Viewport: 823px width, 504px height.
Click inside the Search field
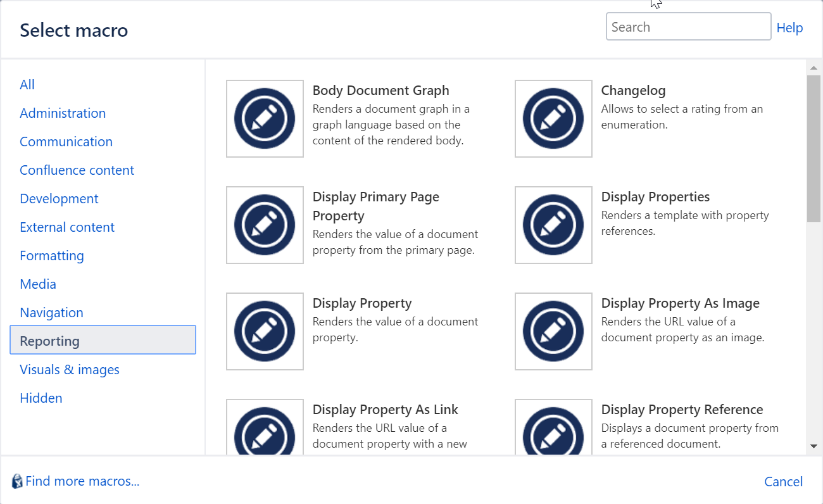688,27
